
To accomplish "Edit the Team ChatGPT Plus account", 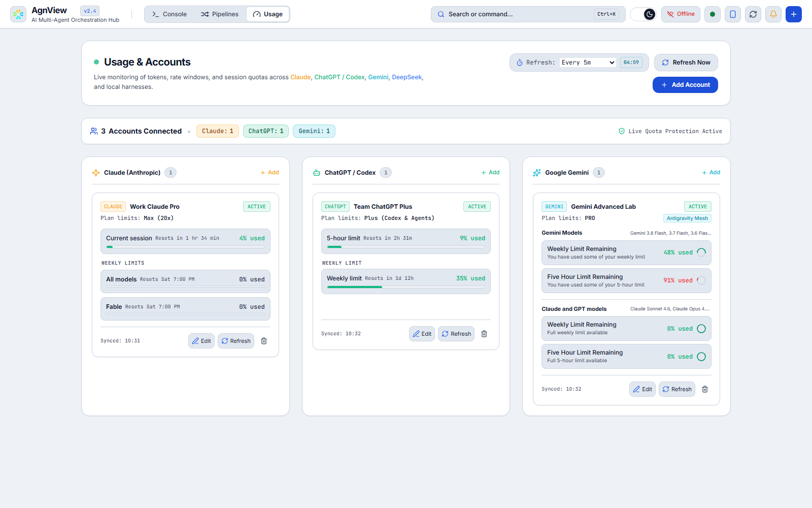I will click(x=422, y=334).
